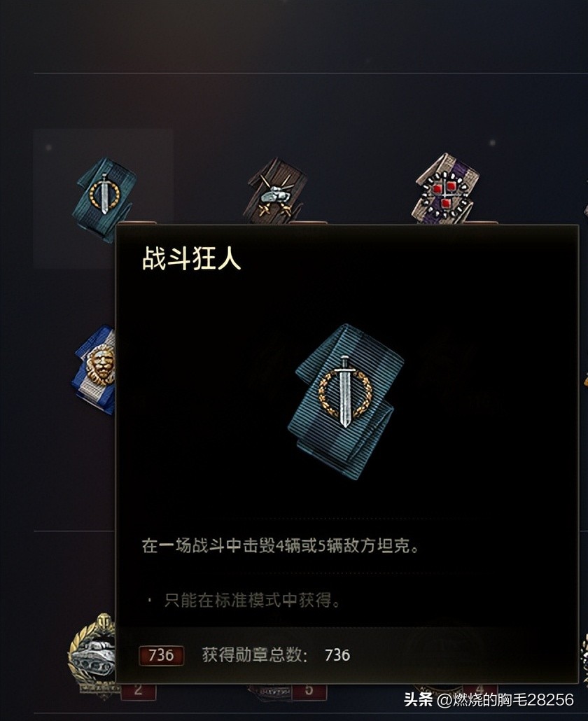
Task: Select the red 736 count badge
Action: click(162, 654)
